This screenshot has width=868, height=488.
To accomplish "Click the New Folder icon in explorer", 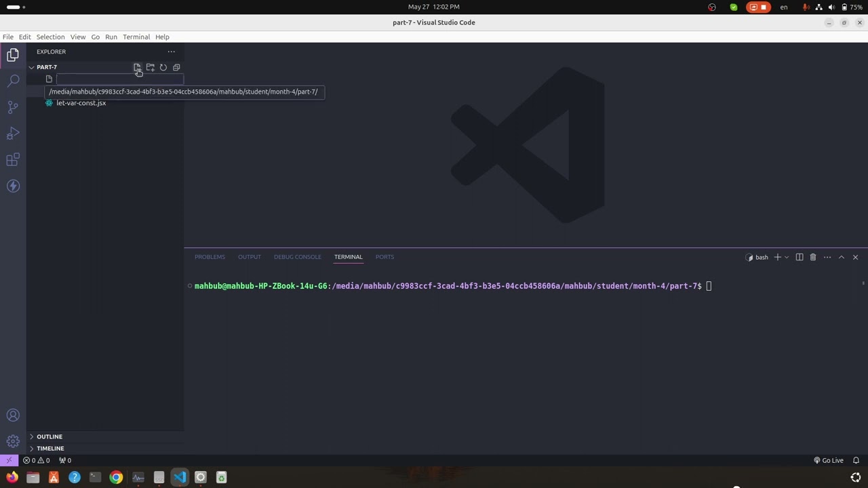I will (x=151, y=67).
